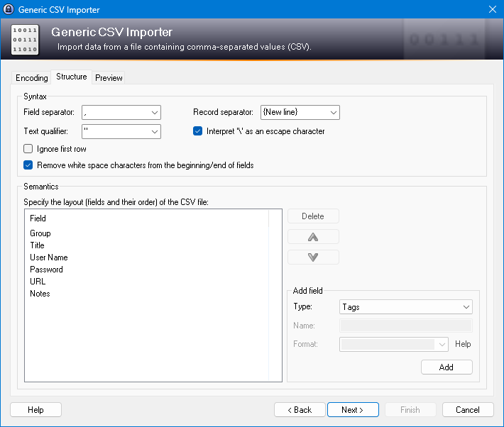Switch to the Preview tab
Screen dimensions: 504x427
109,78
